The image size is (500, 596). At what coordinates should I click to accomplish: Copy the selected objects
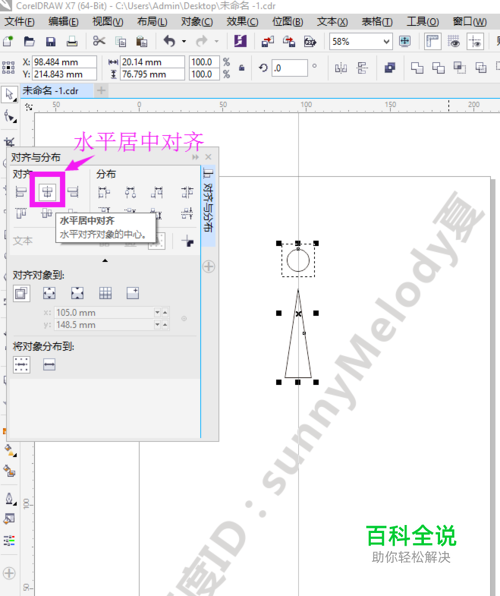(121, 41)
